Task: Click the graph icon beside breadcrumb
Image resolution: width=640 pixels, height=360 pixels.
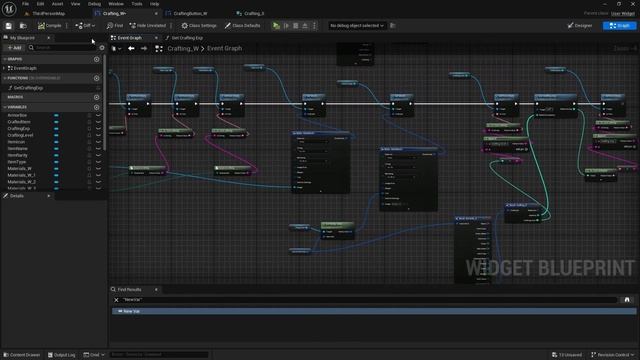Action: point(159,49)
